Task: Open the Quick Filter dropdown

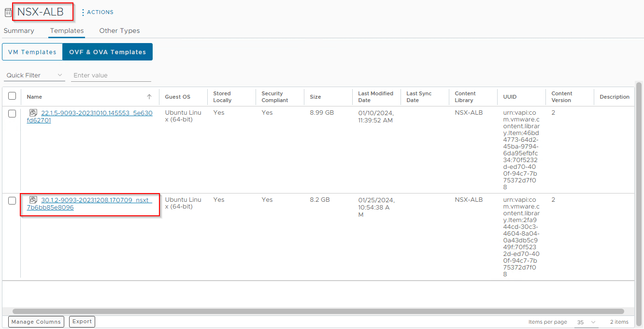Action: click(35, 75)
